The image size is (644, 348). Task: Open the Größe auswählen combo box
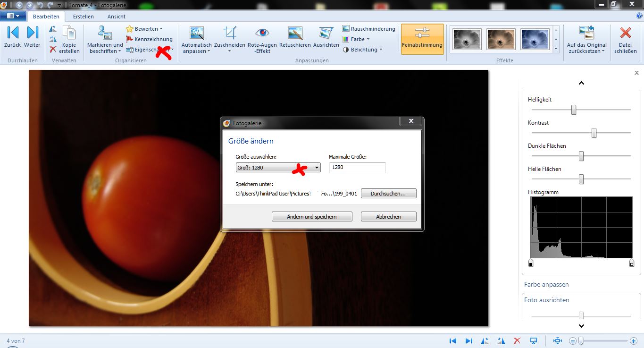click(x=278, y=168)
